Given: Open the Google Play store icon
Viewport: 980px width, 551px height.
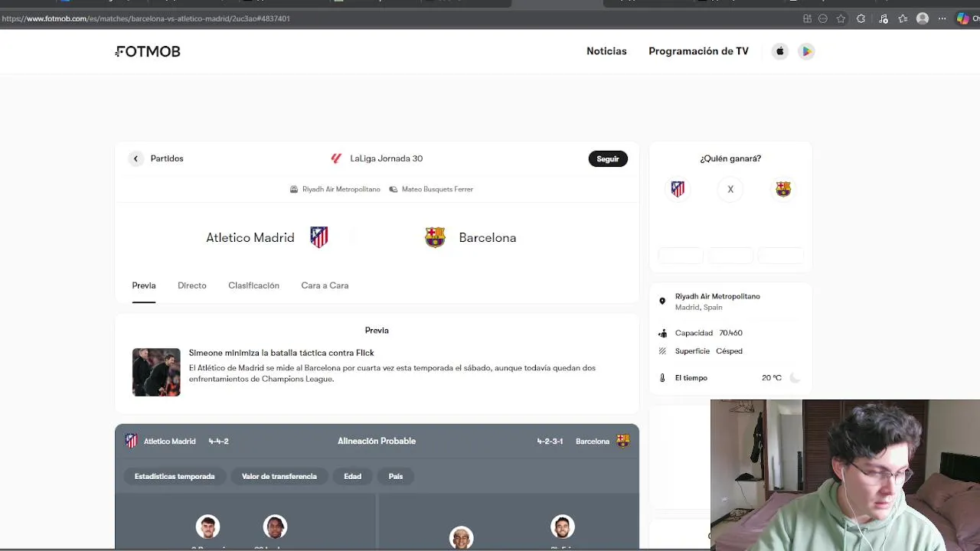Looking at the screenshot, I should 806,51.
